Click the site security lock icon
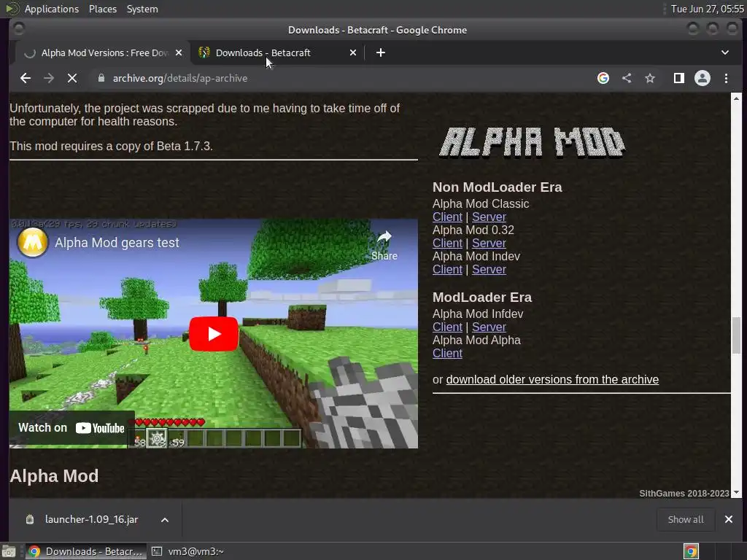 coord(101,78)
